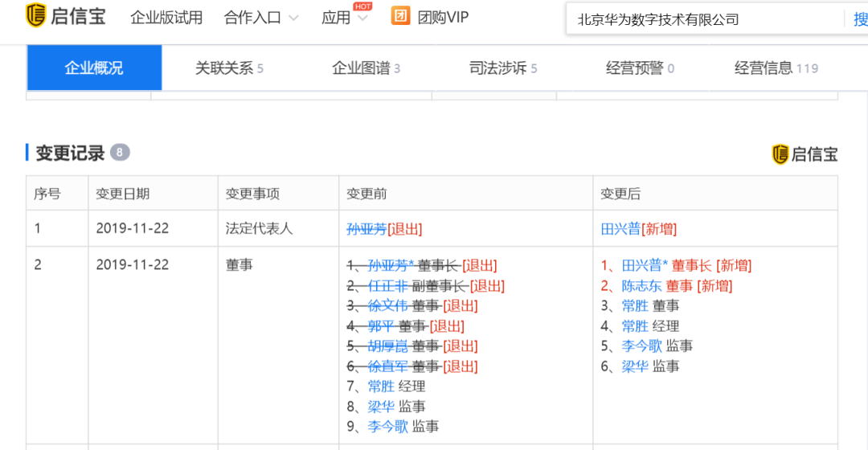The width and height of the screenshot is (868, 450).
Task: Open the 经营预警 tab
Action: coord(640,68)
